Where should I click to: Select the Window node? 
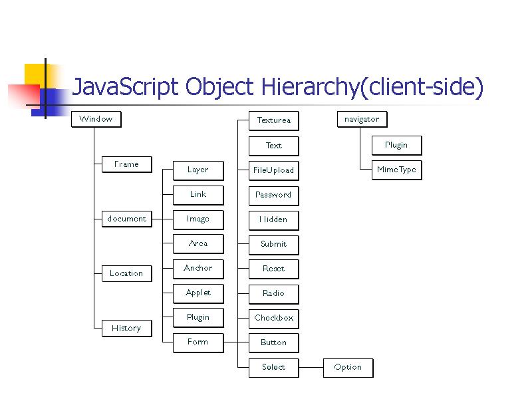tap(96, 119)
